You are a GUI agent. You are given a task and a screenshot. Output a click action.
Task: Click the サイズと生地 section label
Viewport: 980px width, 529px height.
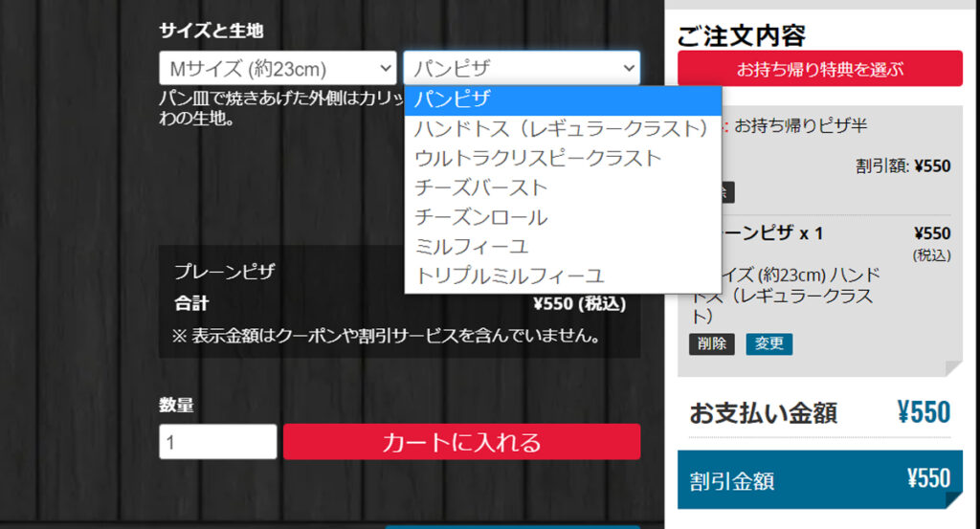211,31
